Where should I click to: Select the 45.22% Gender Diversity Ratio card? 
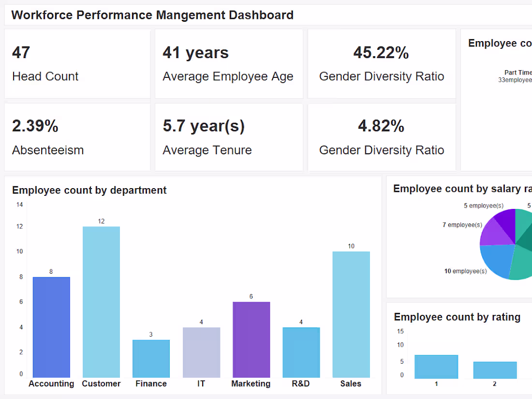[382, 64]
